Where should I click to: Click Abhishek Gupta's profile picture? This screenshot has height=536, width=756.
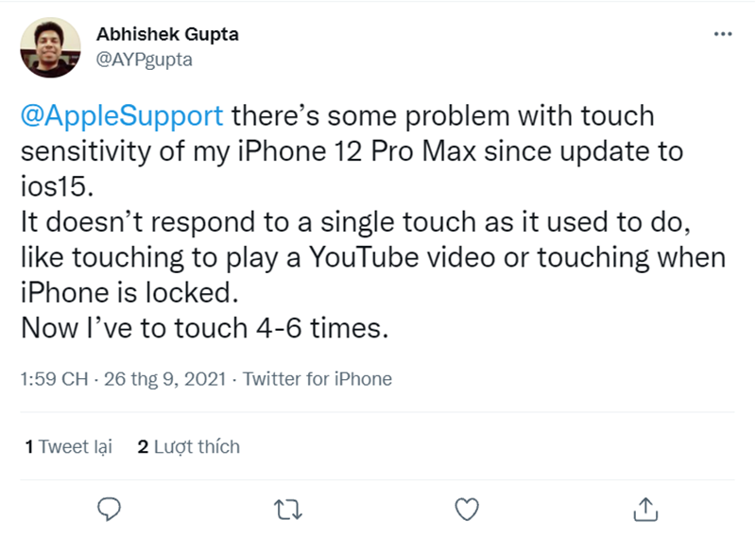(49, 49)
